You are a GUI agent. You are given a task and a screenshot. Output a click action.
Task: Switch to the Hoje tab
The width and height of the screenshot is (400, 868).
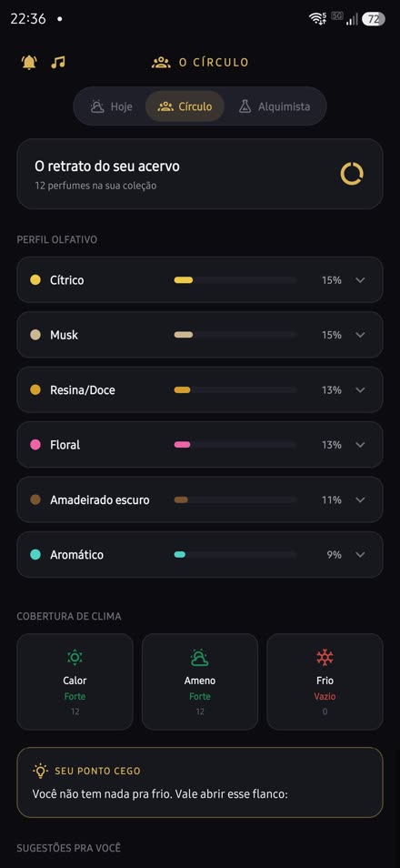tap(111, 106)
